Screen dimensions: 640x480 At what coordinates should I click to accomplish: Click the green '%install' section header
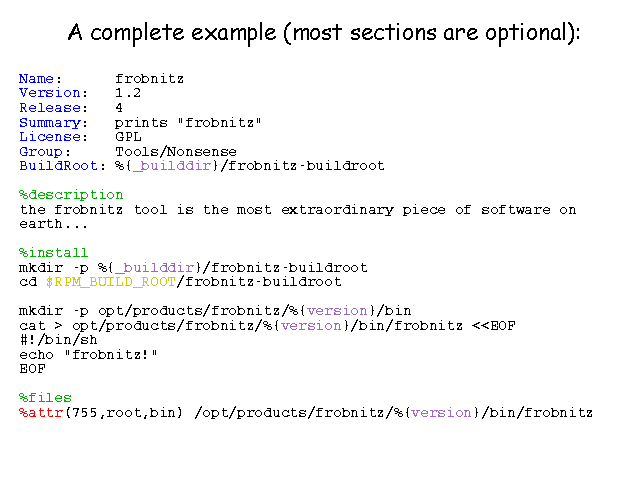pyautogui.click(x=53, y=253)
